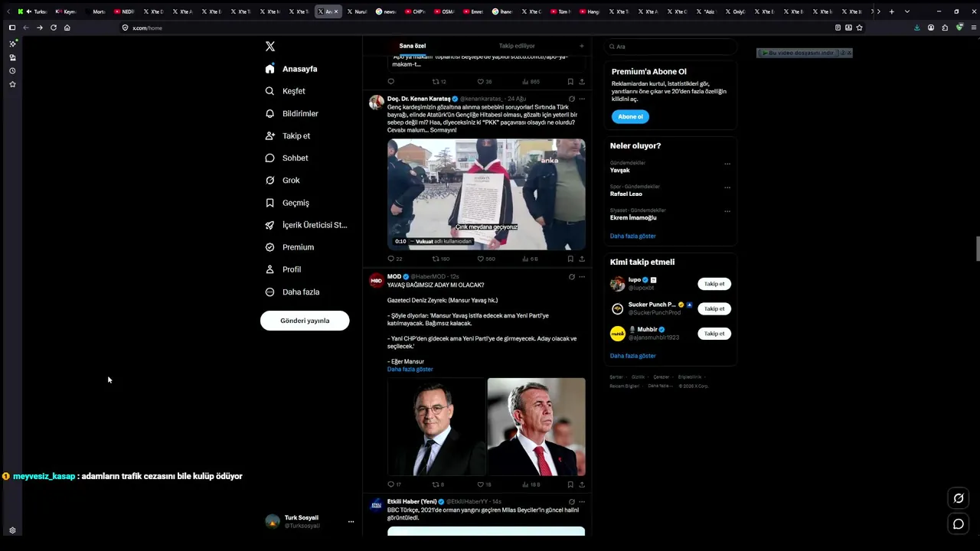The height and width of the screenshot is (551, 980).
Task: Open Etkili Haber post options menu
Action: point(582,502)
